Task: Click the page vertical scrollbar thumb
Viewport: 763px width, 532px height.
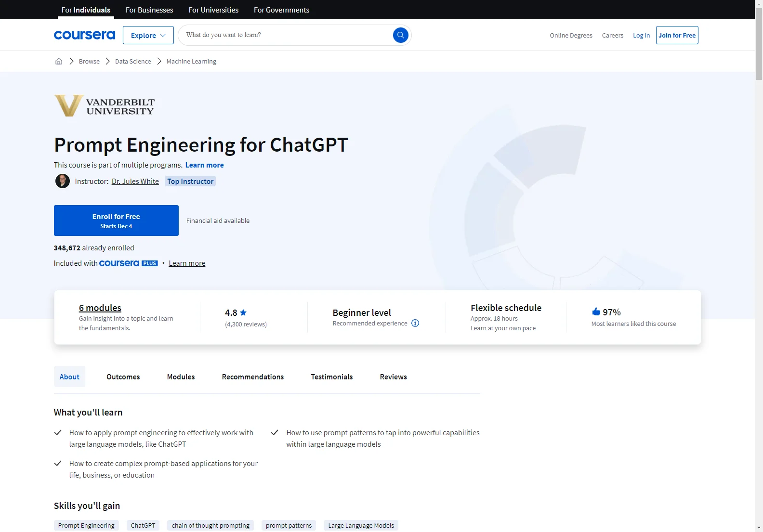Action: (x=759, y=44)
